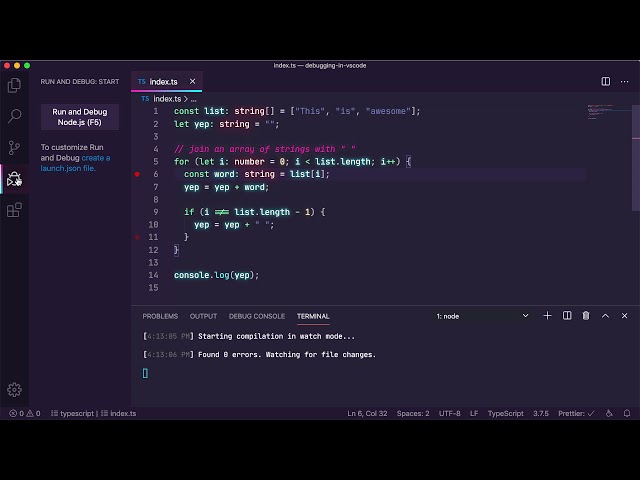640x480 pixels.
Task: Click console.log(yep) code line
Action: pos(216,275)
